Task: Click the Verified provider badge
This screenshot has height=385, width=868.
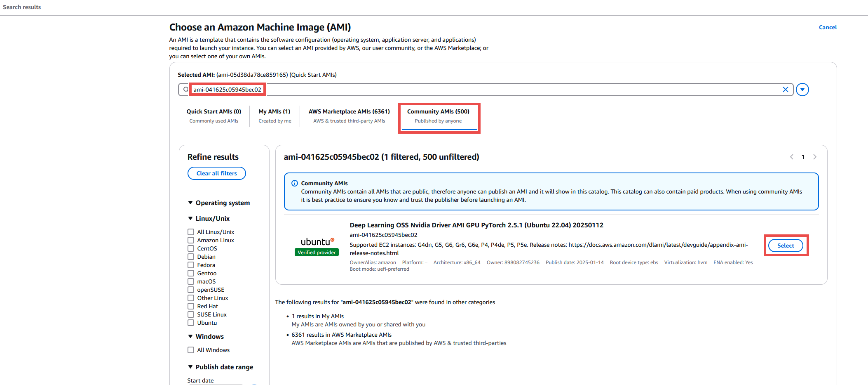Action: (317, 253)
